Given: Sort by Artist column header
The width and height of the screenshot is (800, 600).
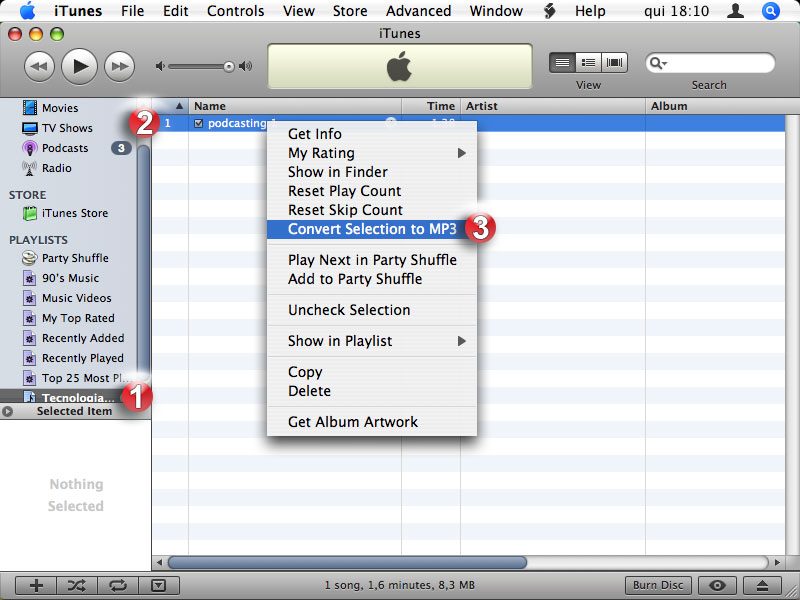Looking at the screenshot, I should point(553,106).
